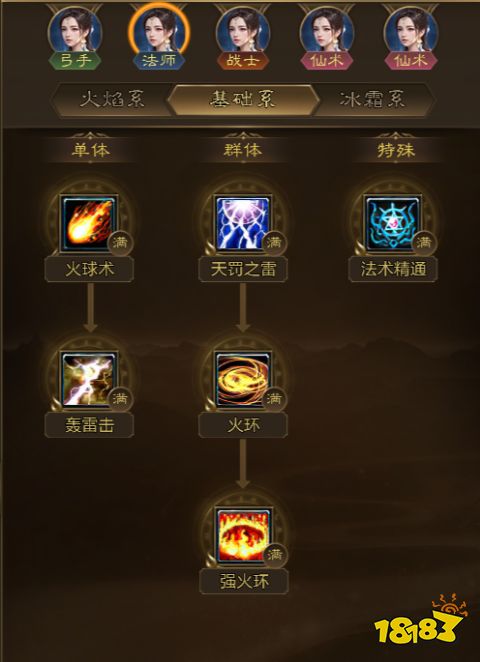Select the 火球术 fireball skill icon
The image size is (480, 662).
pos(89,224)
